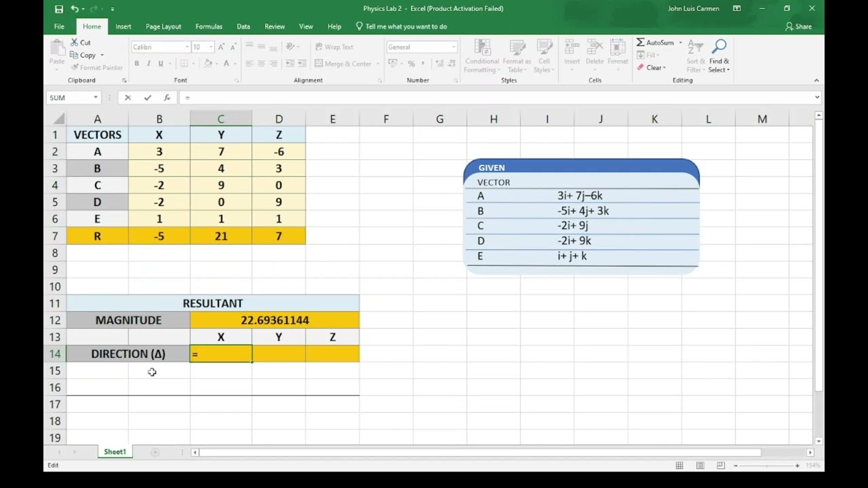Screen dimensions: 868x488
Task: Click the Share button
Action: click(798, 26)
